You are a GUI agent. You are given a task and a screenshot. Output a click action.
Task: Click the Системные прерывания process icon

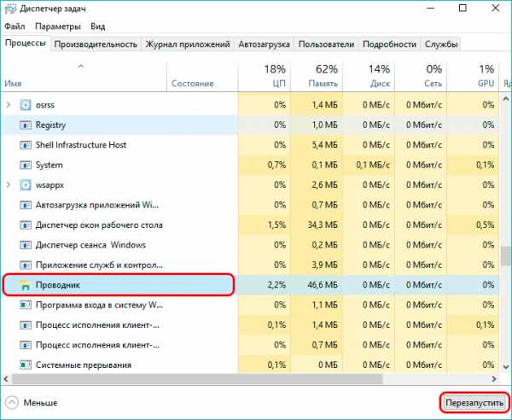point(26,365)
